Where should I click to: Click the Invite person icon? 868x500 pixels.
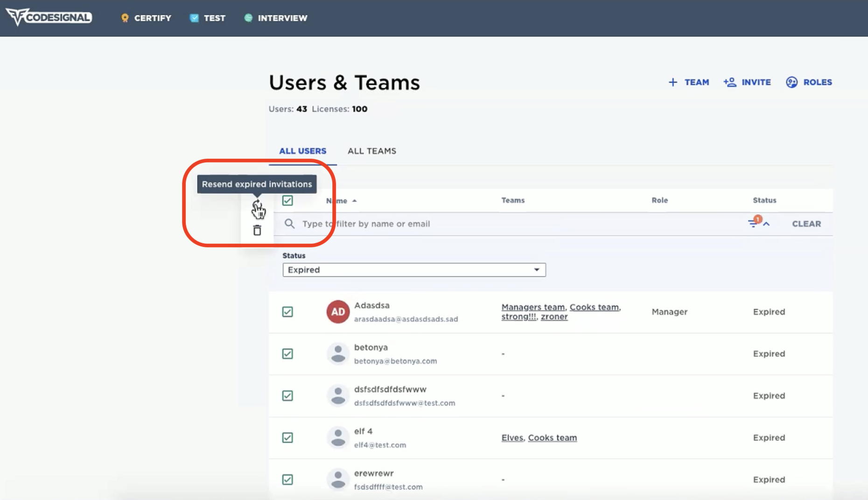(x=730, y=82)
